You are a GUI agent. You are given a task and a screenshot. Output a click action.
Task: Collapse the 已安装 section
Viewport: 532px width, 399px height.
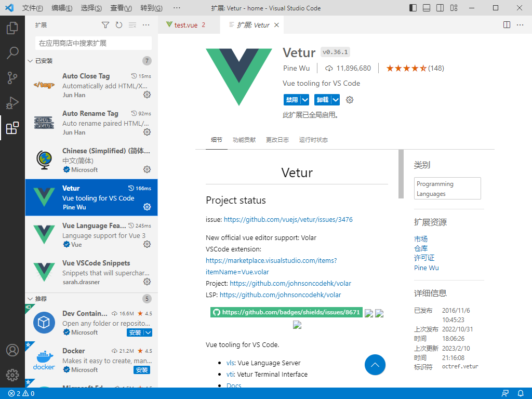click(x=30, y=61)
